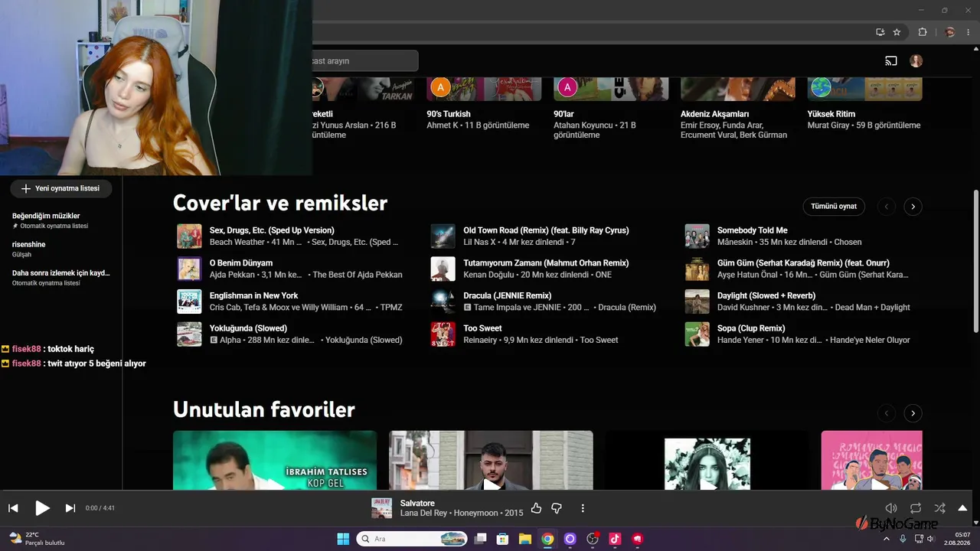
Task: Toggle shuffle in player bar
Action: [939, 508]
